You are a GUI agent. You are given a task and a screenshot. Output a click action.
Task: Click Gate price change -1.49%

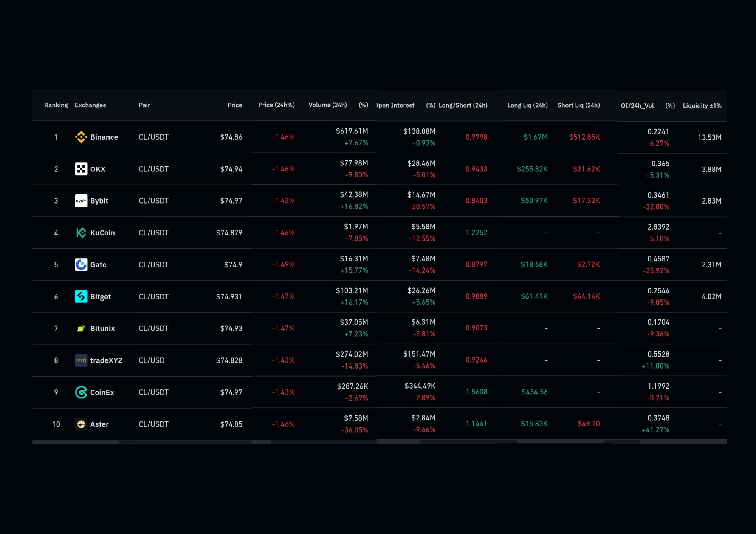point(283,265)
